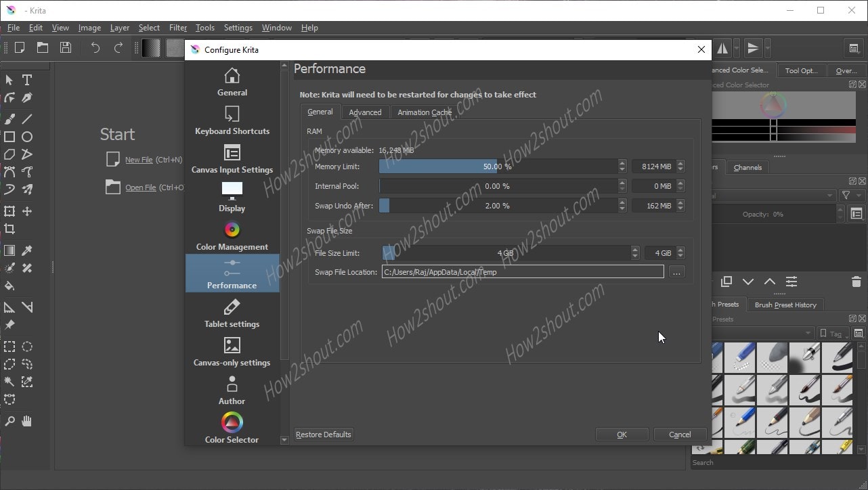Image resolution: width=868 pixels, height=490 pixels.
Task: Select the General performance tab
Action: click(320, 112)
